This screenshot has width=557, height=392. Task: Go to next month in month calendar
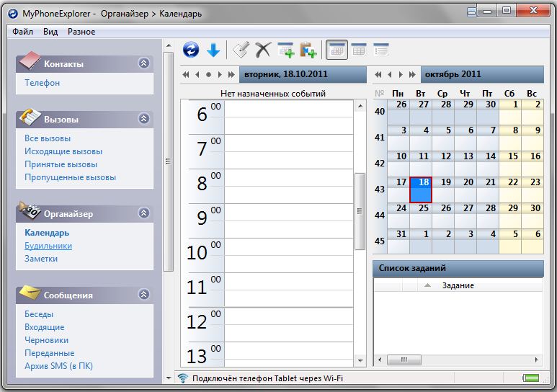click(401, 75)
